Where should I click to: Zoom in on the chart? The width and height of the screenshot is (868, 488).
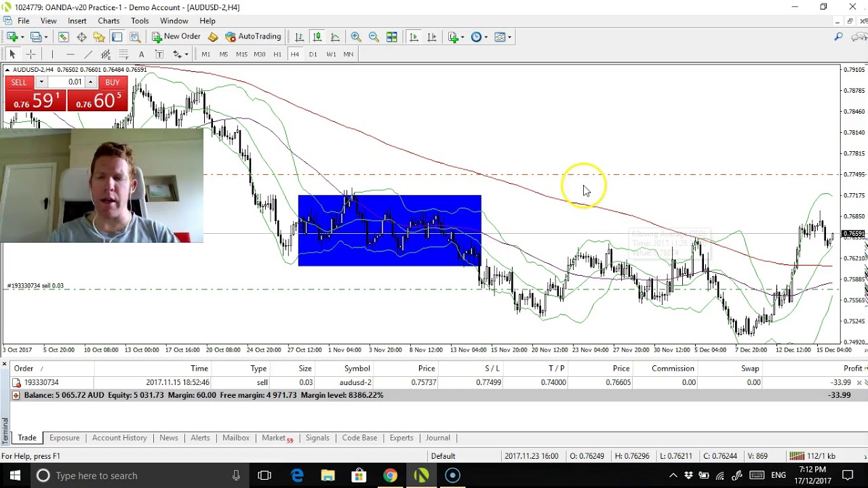point(356,37)
